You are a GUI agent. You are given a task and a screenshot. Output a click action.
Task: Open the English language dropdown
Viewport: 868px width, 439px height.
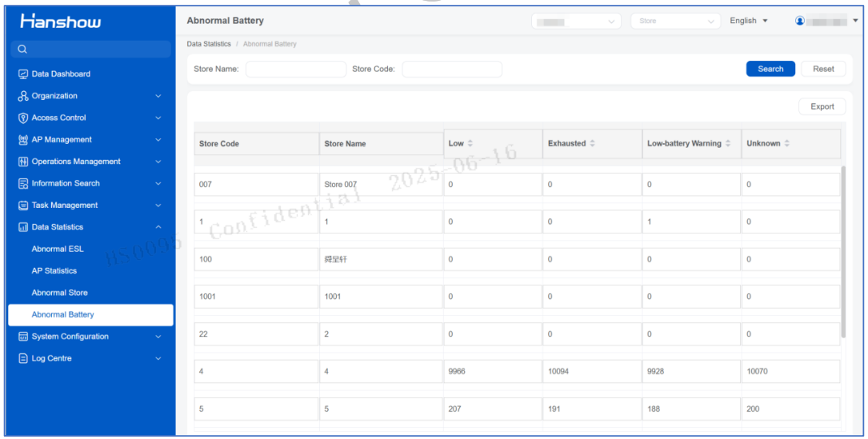pyautogui.click(x=749, y=21)
